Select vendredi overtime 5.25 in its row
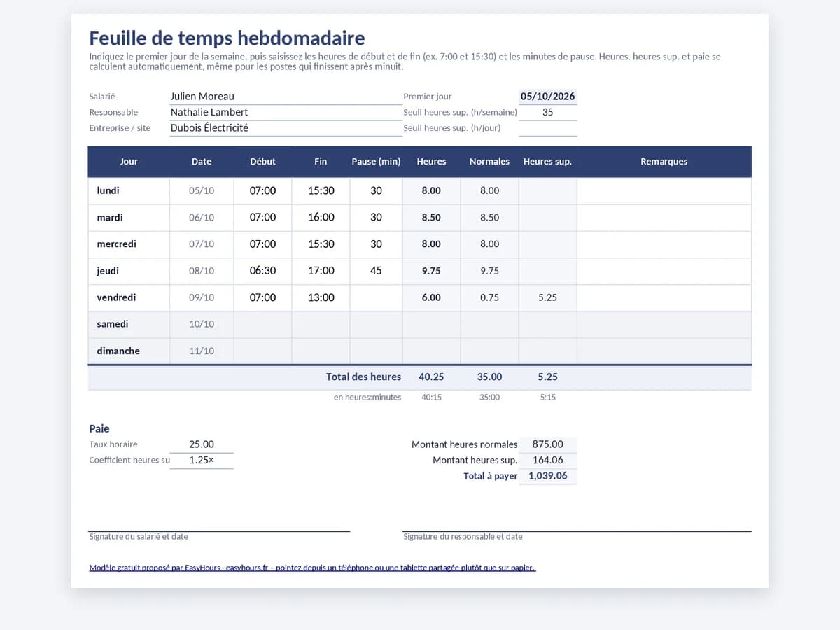The image size is (840, 630). pos(548,297)
